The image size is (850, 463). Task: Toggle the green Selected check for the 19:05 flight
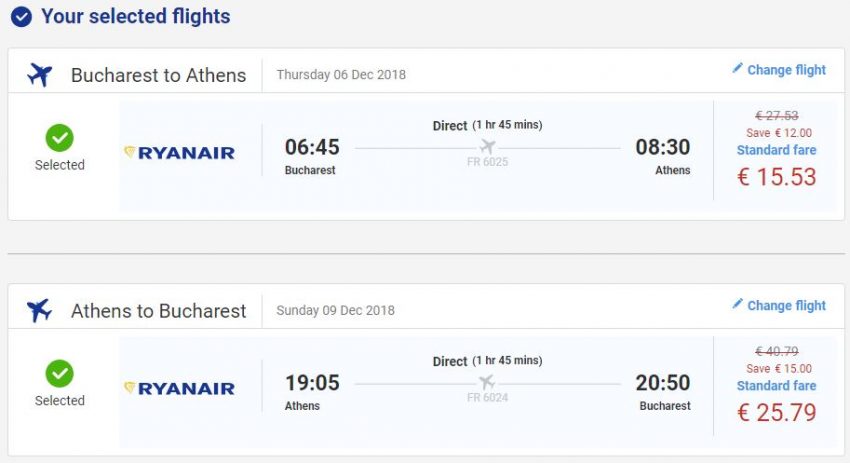60,374
